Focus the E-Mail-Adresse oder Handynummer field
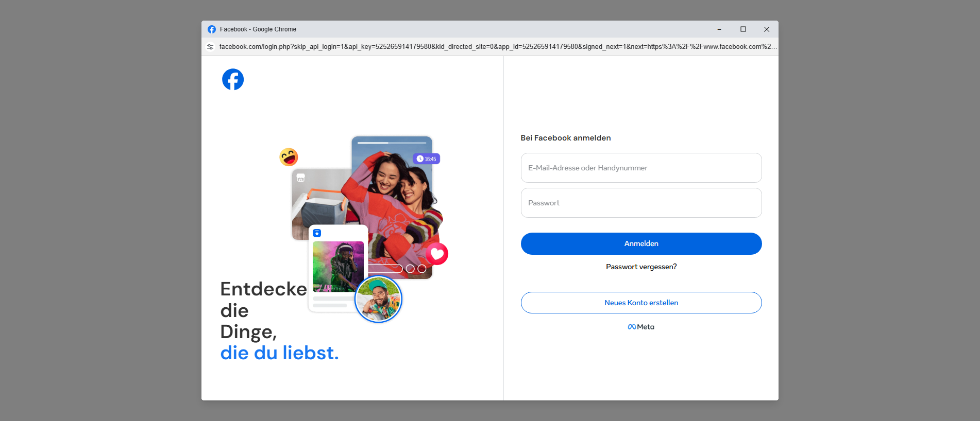980x421 pixels. (641, 168)
